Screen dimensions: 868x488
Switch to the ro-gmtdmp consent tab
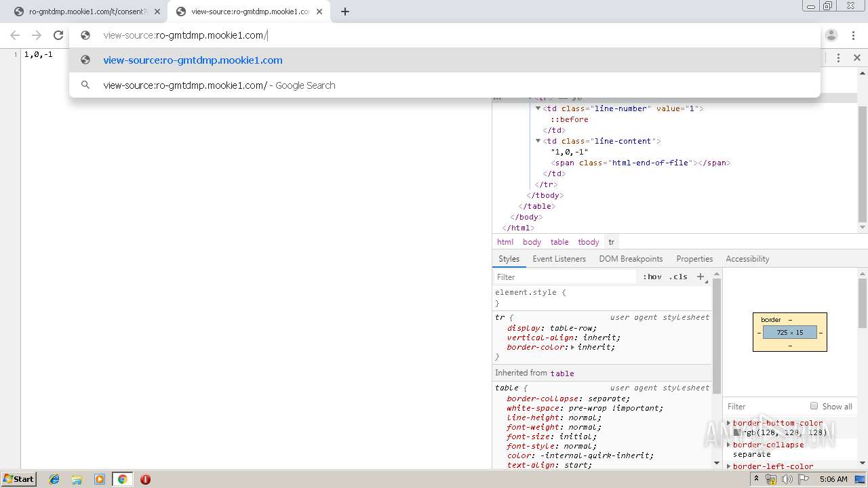coord(87,12)
